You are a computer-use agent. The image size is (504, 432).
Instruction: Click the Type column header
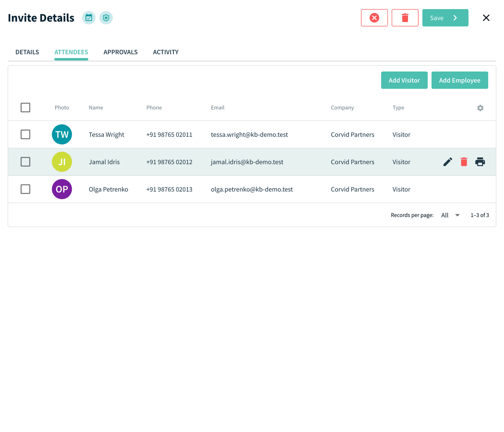(398, 107)
